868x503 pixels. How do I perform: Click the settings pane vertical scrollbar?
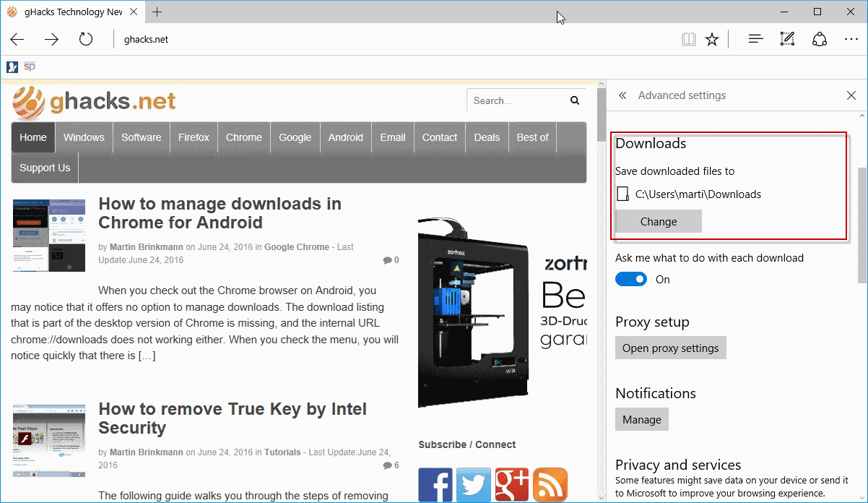point(862,224)
